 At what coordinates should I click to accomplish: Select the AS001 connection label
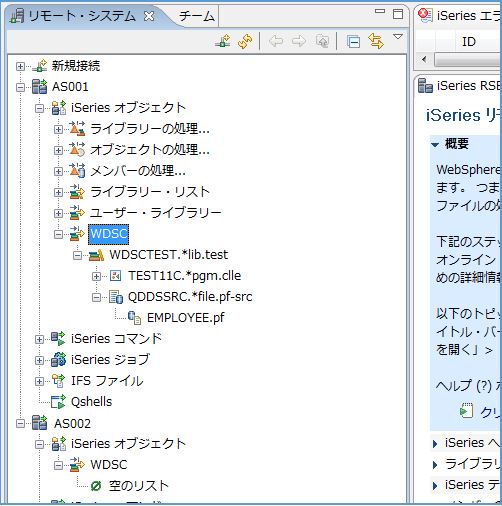click(x=70, y=87)
